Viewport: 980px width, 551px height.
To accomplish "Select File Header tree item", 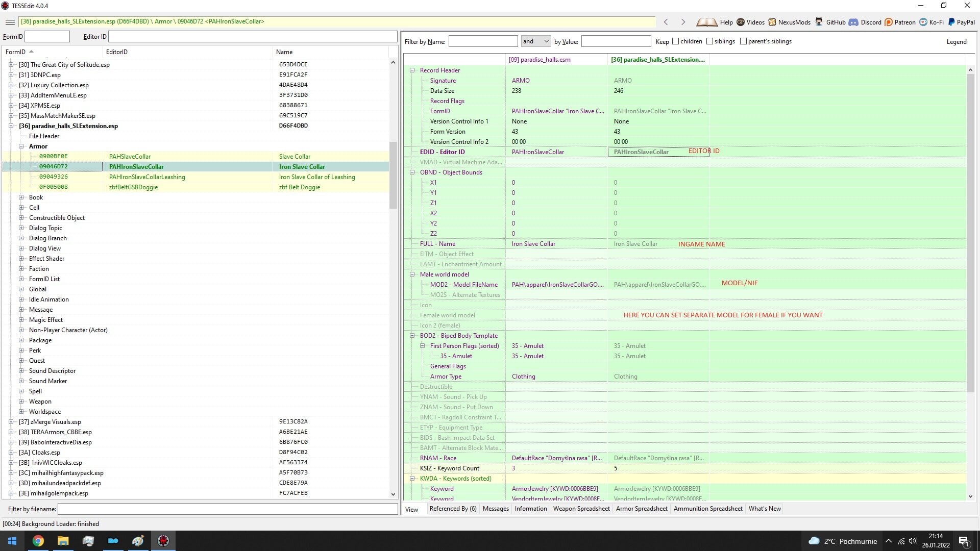I will coord(44,136).
